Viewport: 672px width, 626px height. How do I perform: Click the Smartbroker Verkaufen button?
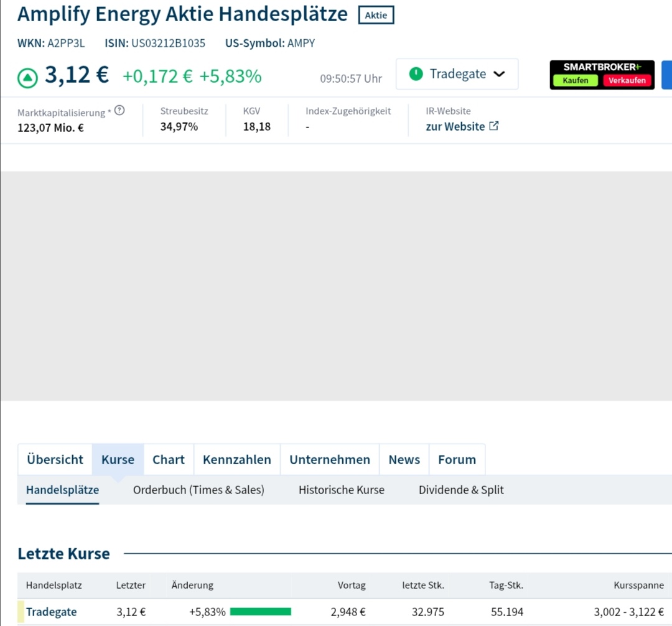click(x=627, y=80)
